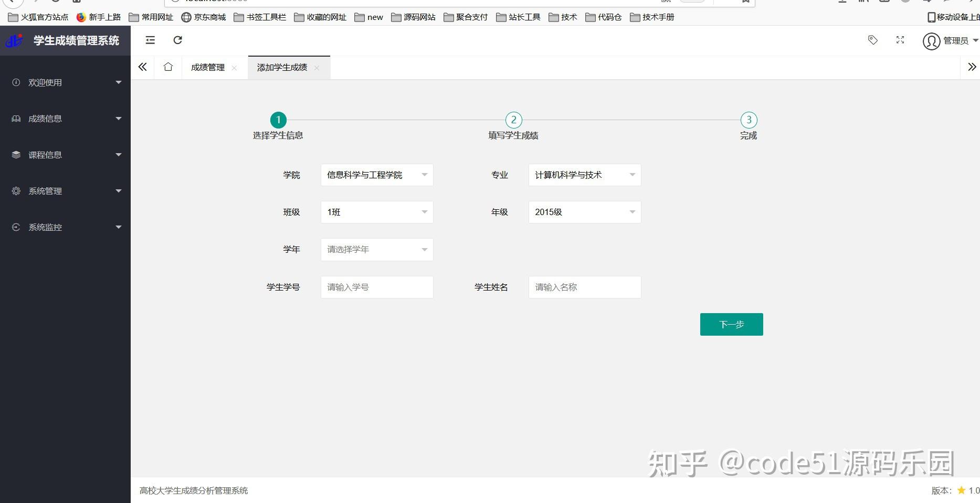The height and width of the screenshot is (503, 980).
Task: Click inside the 学生姓名 input field
Action: click(584, 287)
